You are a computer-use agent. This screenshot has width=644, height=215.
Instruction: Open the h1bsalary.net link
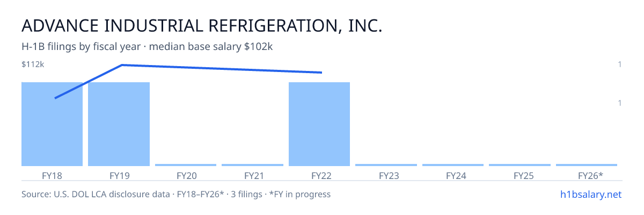tap(590, 194)
